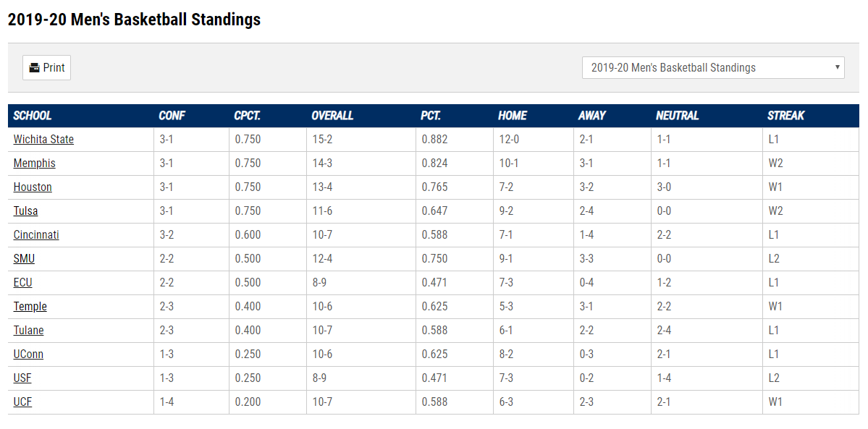Viewport: 868px width, 429px height.
Task: Click the Print button
Action: (x=47, y=68)
